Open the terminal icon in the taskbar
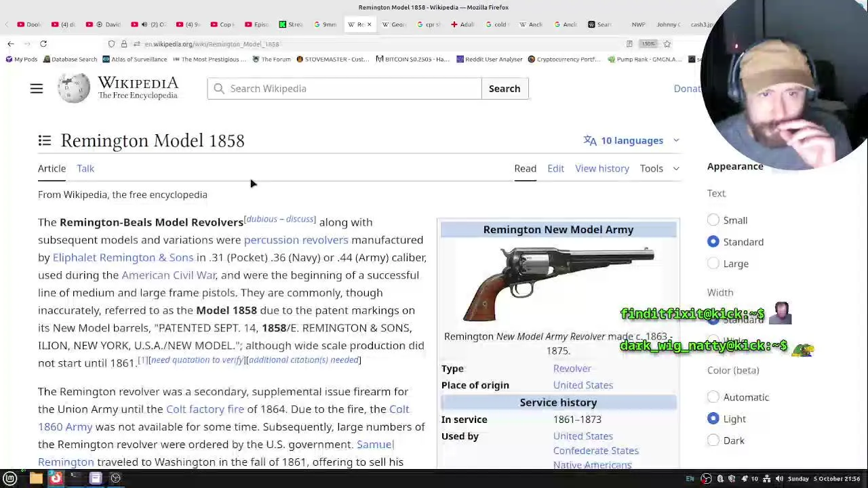This screenshot has height=488, width=868. pyautogui.click(x=75, y=479)
